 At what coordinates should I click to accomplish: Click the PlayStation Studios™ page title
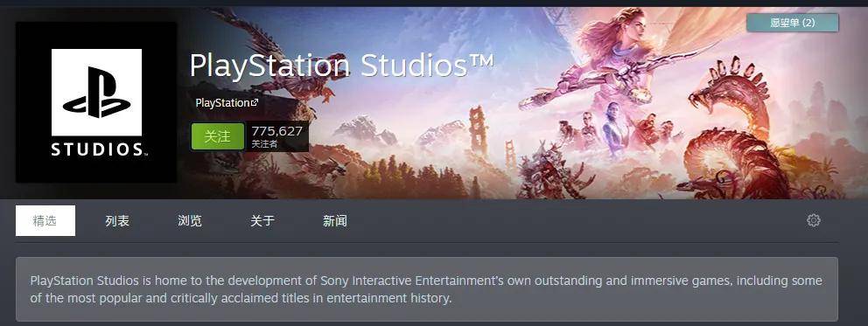[x=341, y=66]
